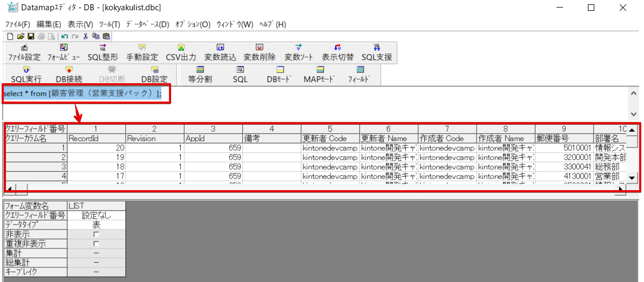Toggle the 非表示 checkbox
The height and width of the screenshot is (282, 644).
pos(96,234)
